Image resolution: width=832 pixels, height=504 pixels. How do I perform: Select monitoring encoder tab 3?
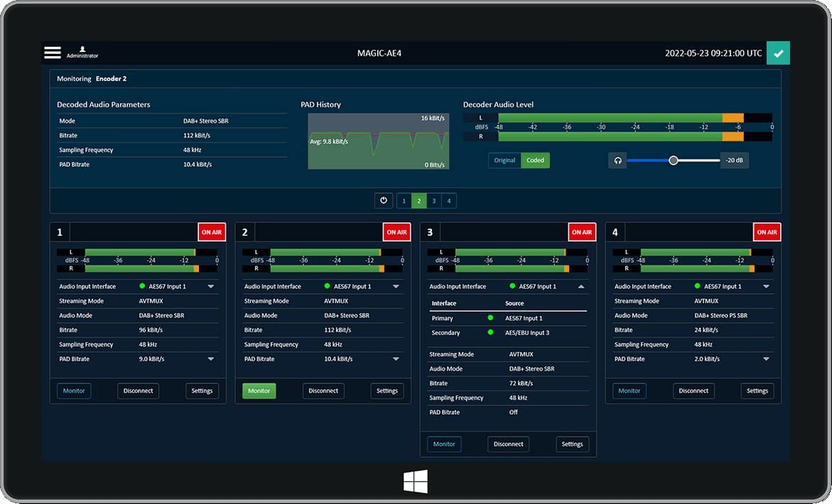tap(433, 201)
